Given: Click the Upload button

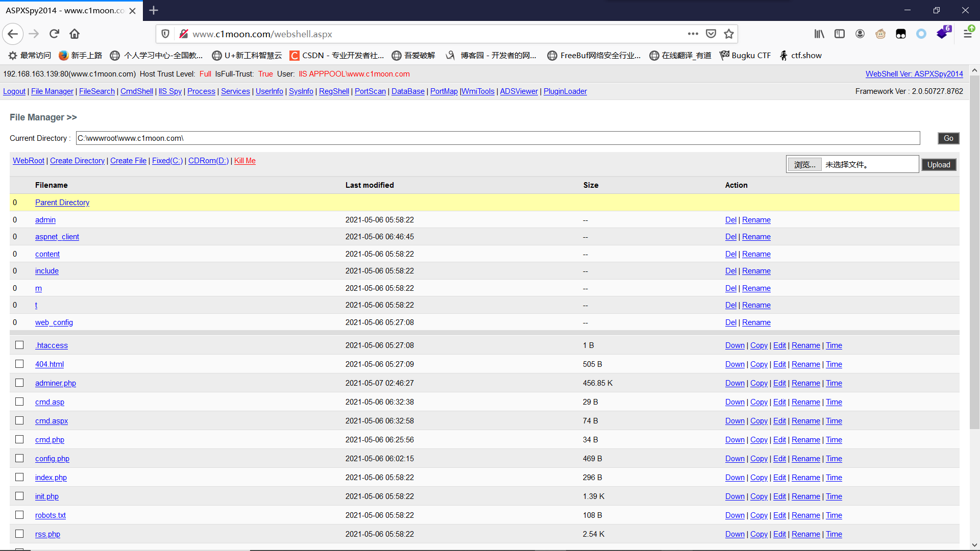Looking at the screenshot, I should point(939,165).
